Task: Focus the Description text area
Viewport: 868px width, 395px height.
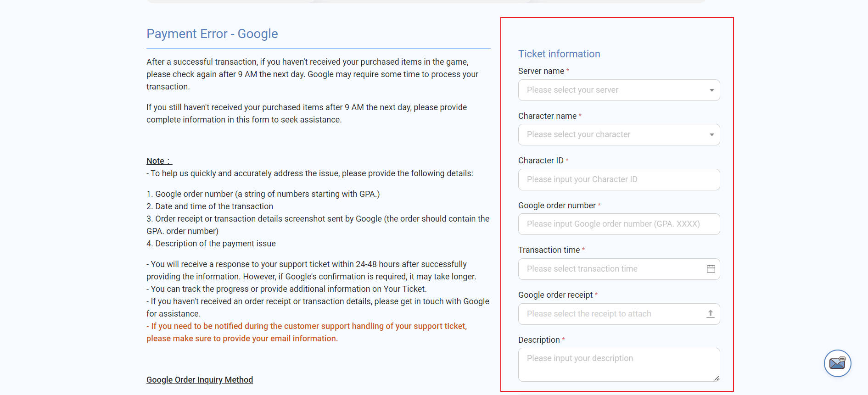Action: pyautogui.click(x=619, y=365)
